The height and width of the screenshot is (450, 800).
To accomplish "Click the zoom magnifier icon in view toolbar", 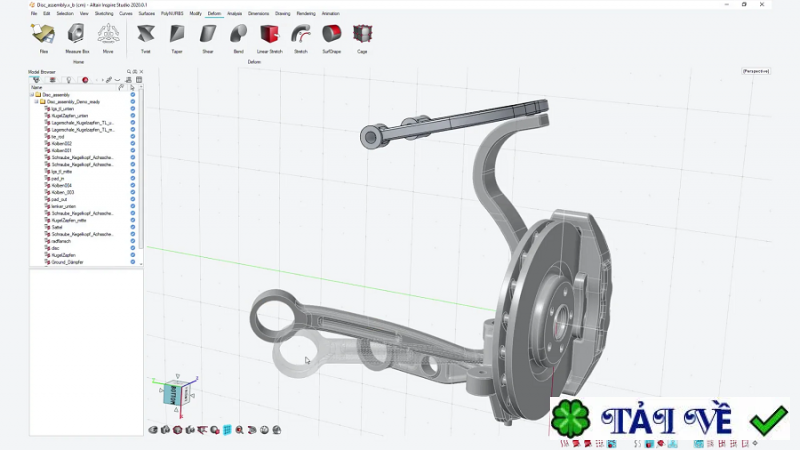I will [x=239, y=430].
